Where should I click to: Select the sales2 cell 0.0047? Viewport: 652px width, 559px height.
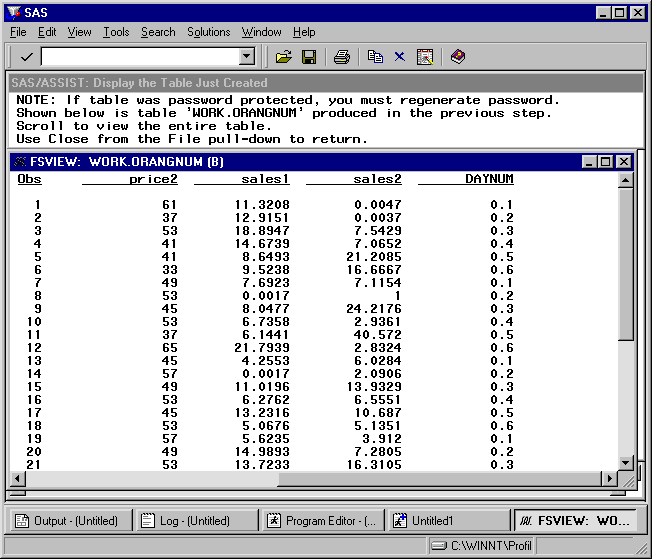[378, 205]
